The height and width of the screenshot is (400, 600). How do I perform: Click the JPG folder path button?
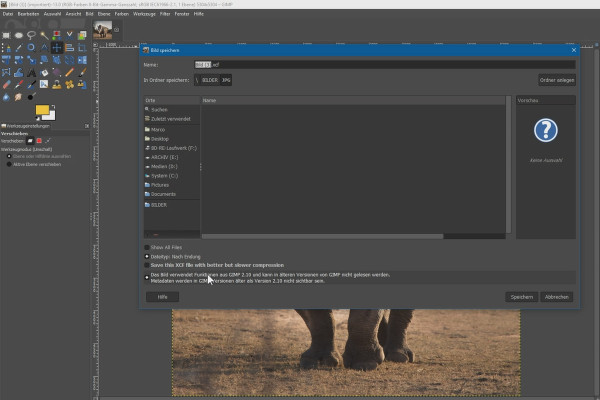[226, 80]
